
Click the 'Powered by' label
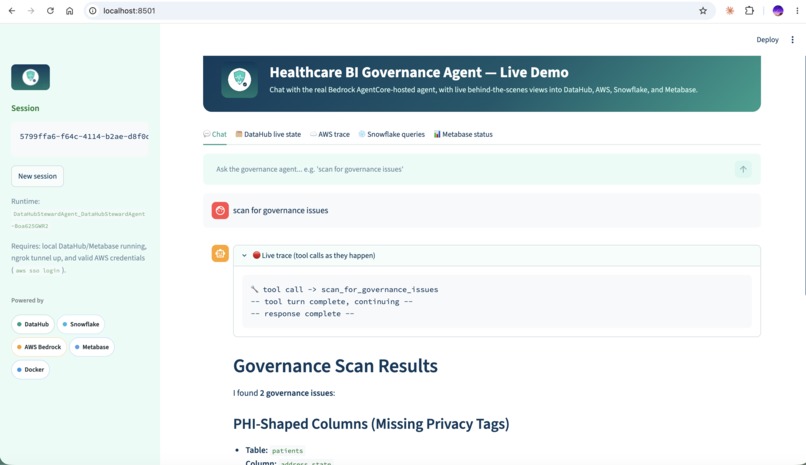27,300
